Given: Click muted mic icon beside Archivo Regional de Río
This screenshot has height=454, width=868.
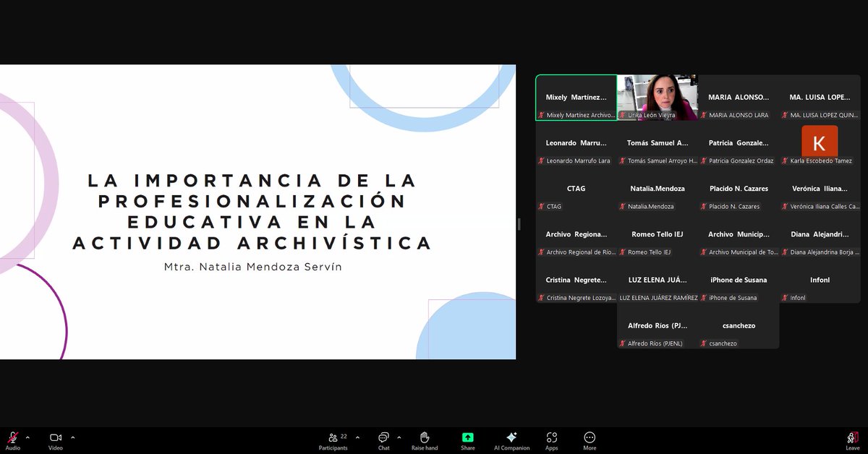Looking at the screenshot, I should [542, 252].
